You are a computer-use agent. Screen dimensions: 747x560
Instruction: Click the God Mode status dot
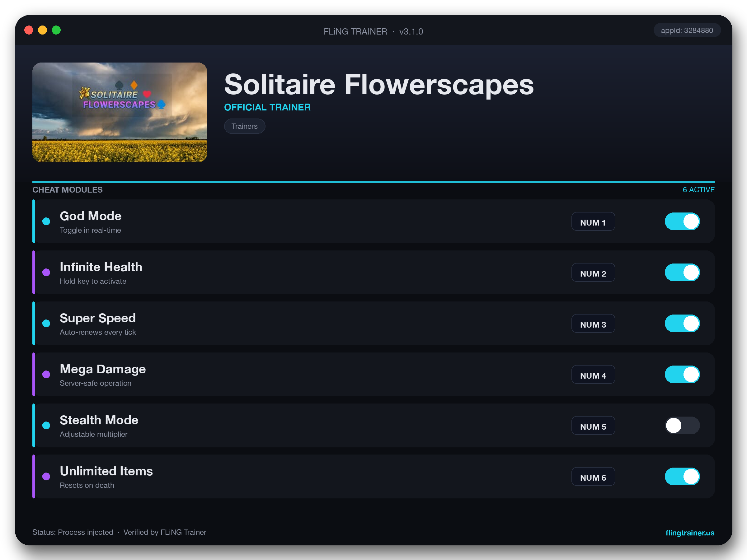tap(46, 222)
